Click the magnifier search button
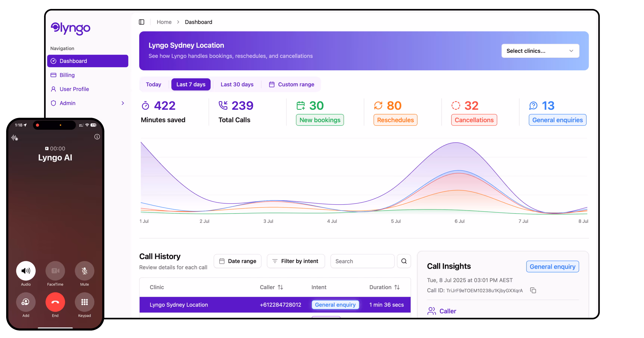644x338 pixels. (404, 261)
